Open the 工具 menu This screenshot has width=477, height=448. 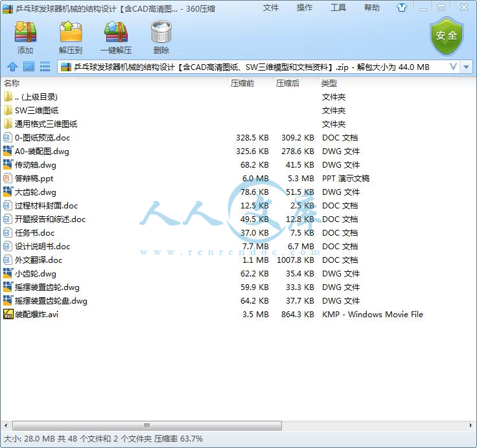(338, 8)
